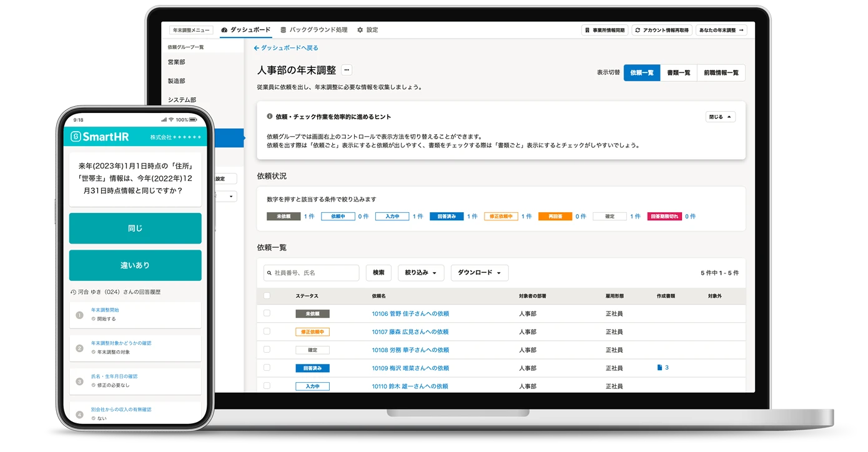Viewport: 868px width, 452px height.
Task: Open the 10110 鈴木 雄一さんへの依頼 link
Action: [410, 386]
